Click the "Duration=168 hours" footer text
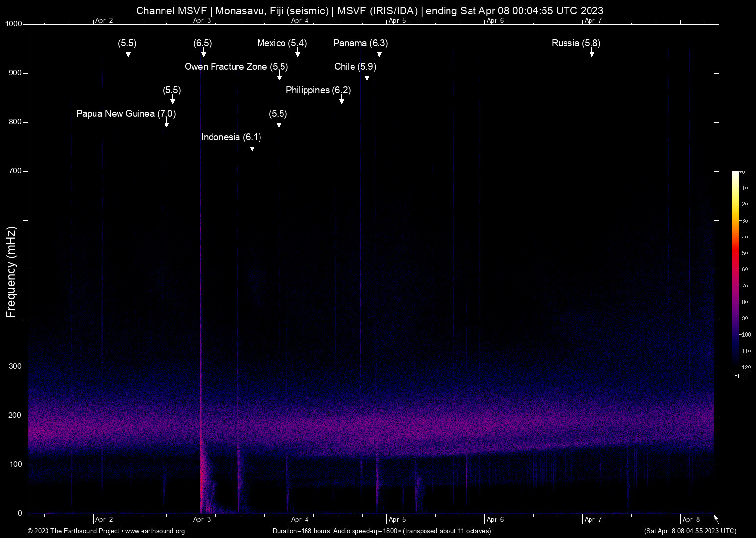 point(302,531)
